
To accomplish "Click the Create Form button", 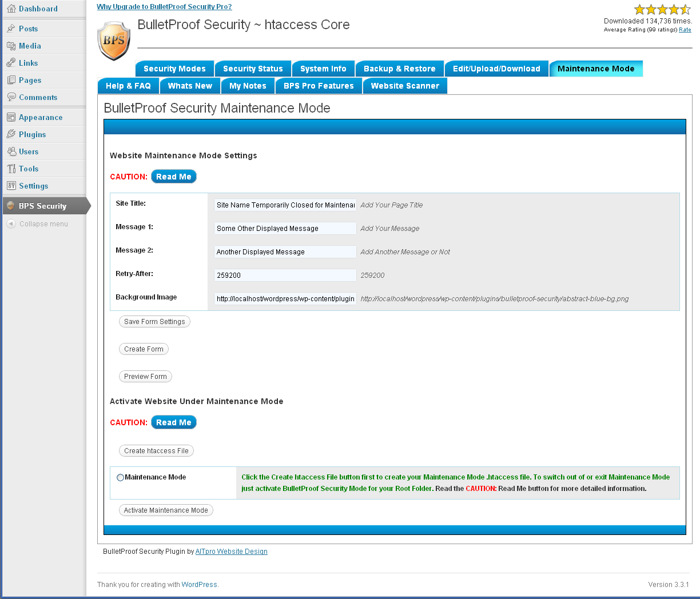I will click(x=144, y=349).
